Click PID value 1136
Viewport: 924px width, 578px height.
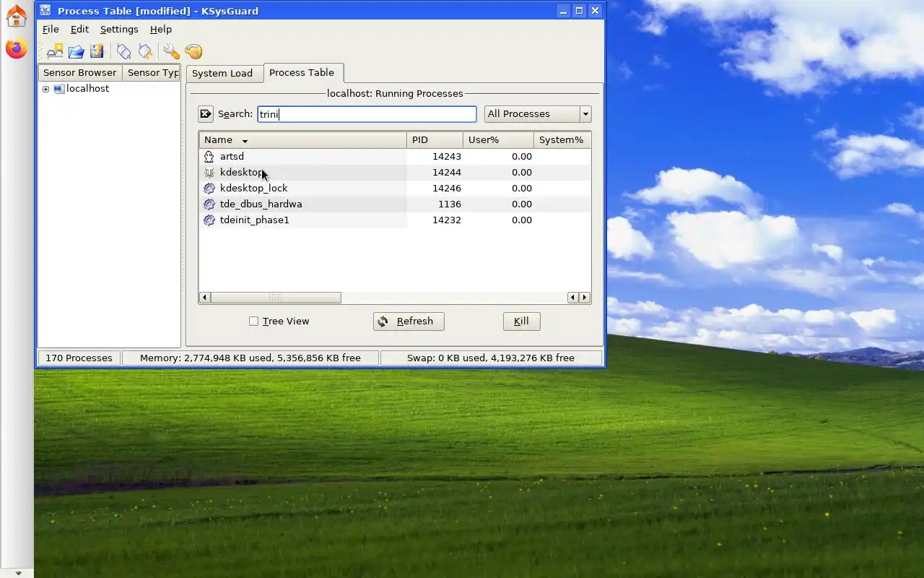(450, 204)
